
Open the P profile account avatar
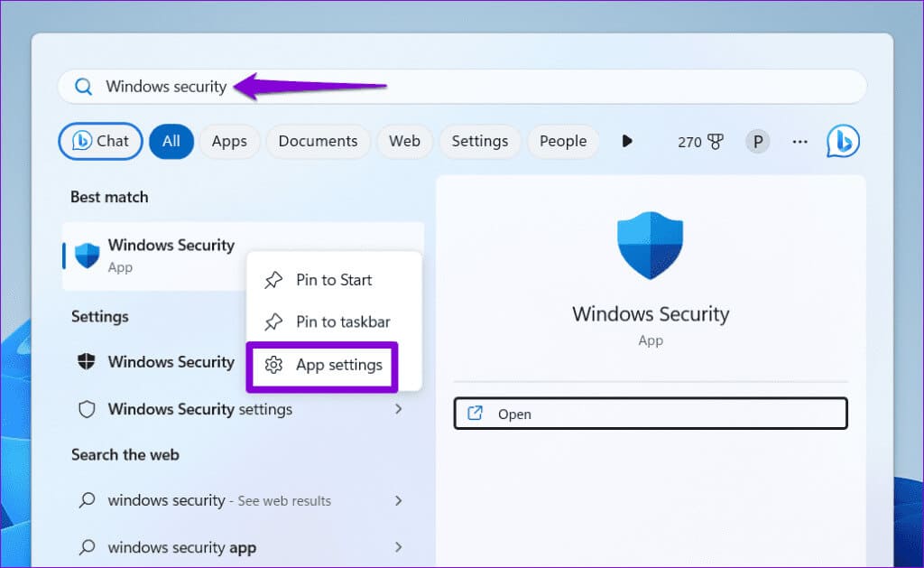(757, 142)
